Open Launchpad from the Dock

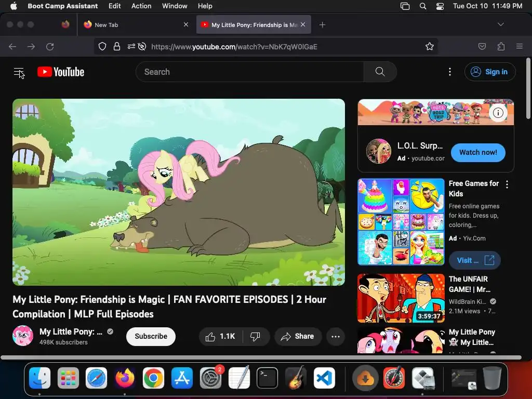click(x=68, y=378)
